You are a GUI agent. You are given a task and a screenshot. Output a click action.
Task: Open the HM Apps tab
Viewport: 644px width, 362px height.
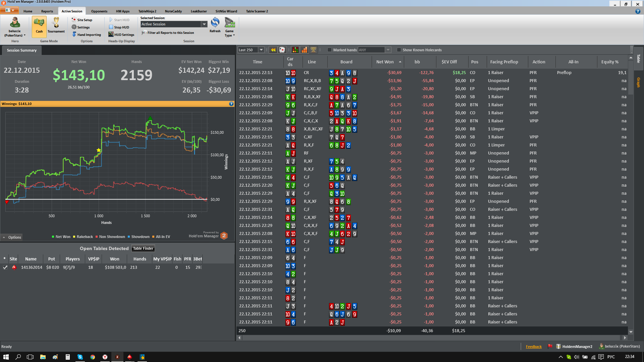pos(123,11)
